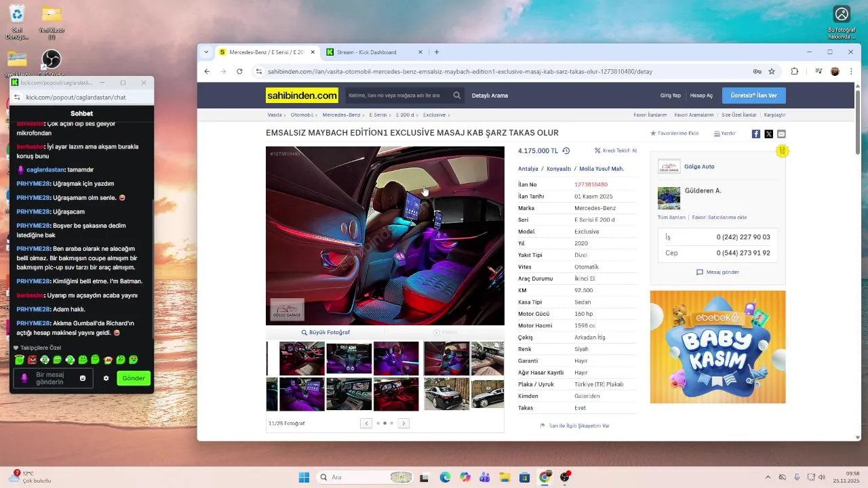Screen dimensions: 868x488
Task: Share the listing on Facebook
Action: pyautogui.click(x=756, y=134)
